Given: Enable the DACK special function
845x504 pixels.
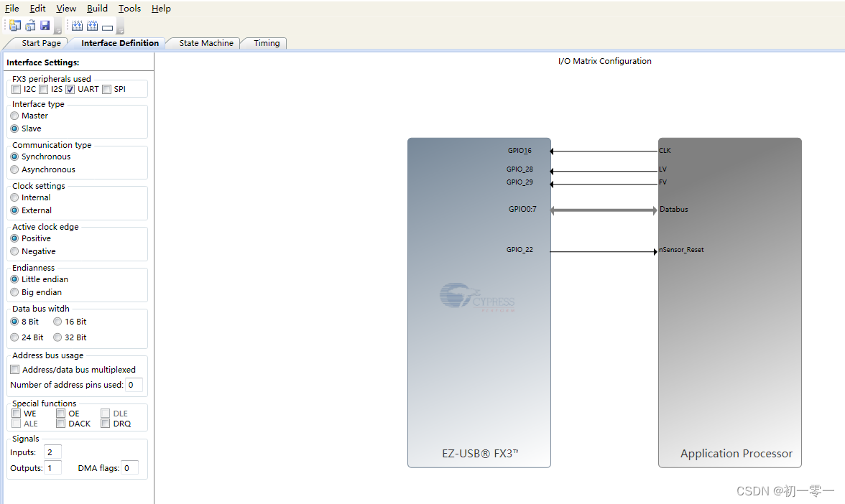Looking at the screenshot, I should pyautogui.click(x=61, y=424).
